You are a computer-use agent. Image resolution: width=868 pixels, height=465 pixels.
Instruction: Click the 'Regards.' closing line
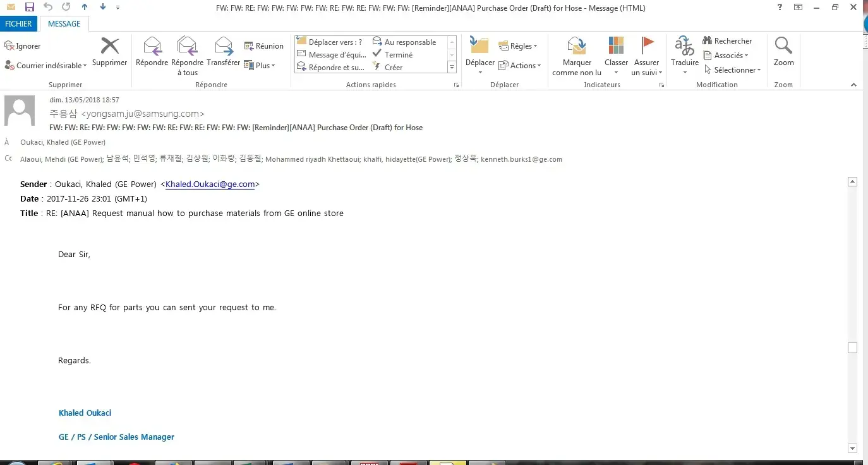point(75,361)
